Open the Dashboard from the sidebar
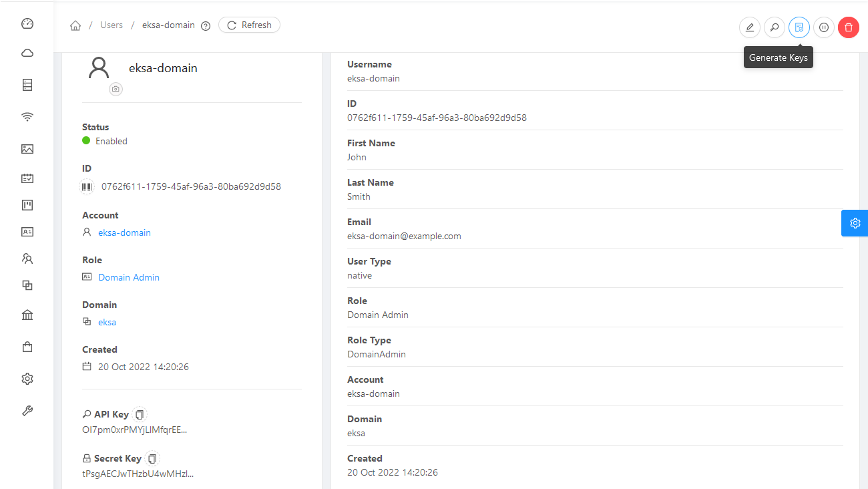Image resolution: width=868 pixels, height=489 pixels. point(27,23)
